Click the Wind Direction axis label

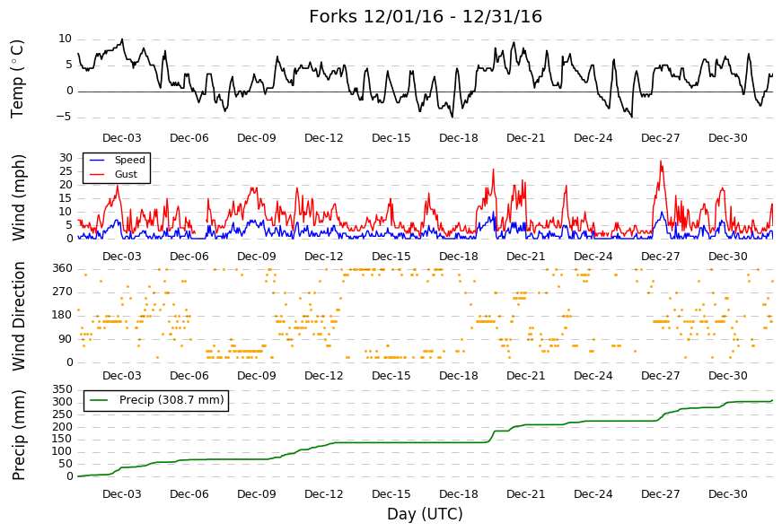pyautogui.click(x=19, y=317)
